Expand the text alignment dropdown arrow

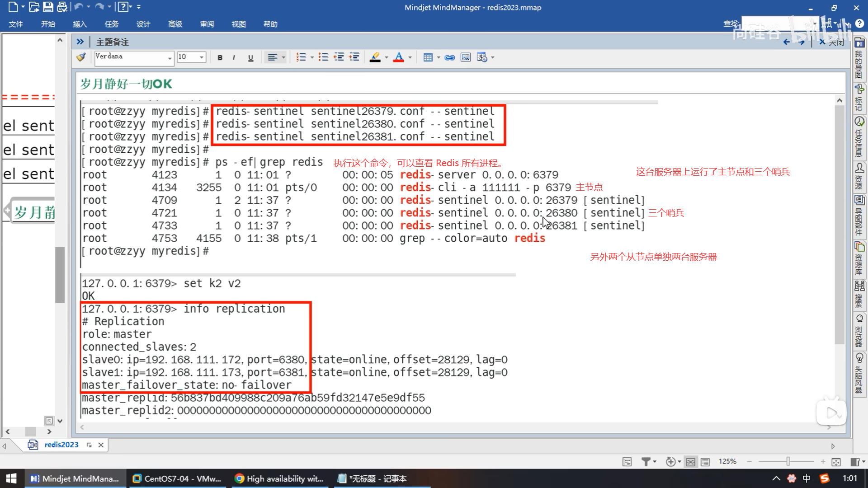[x=283, y=57]
